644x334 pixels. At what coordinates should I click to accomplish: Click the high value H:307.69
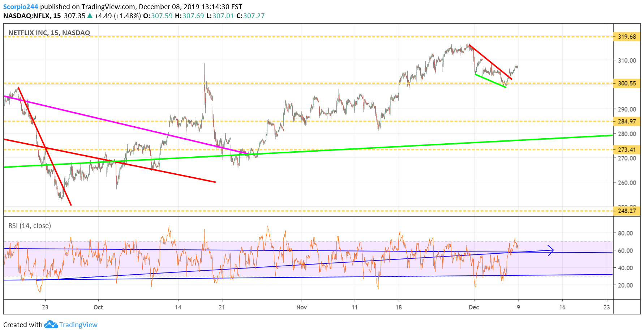[189, 16]
